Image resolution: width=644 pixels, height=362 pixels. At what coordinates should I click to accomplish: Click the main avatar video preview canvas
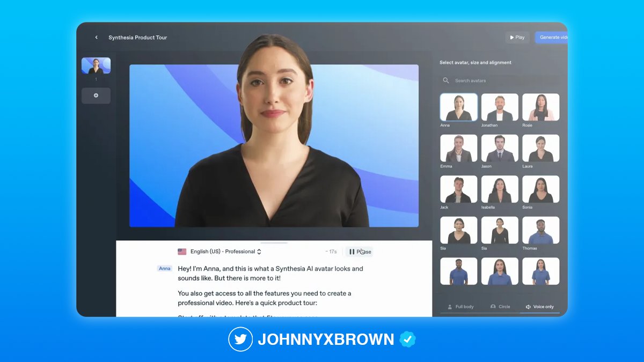[x=274, y=146]
